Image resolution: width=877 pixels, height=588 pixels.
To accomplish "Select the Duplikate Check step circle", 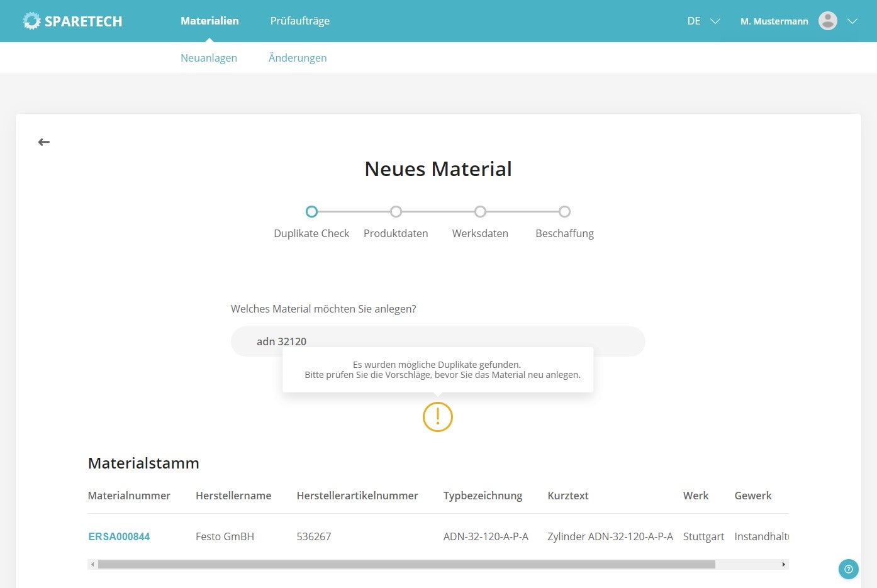I will click(x=311, y=212).
